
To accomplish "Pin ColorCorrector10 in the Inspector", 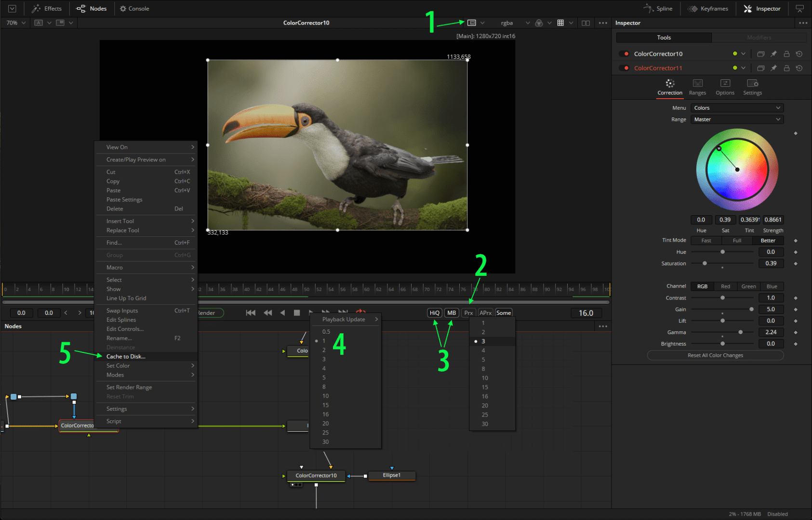I will pyautogui.click(x=773, y=53).
